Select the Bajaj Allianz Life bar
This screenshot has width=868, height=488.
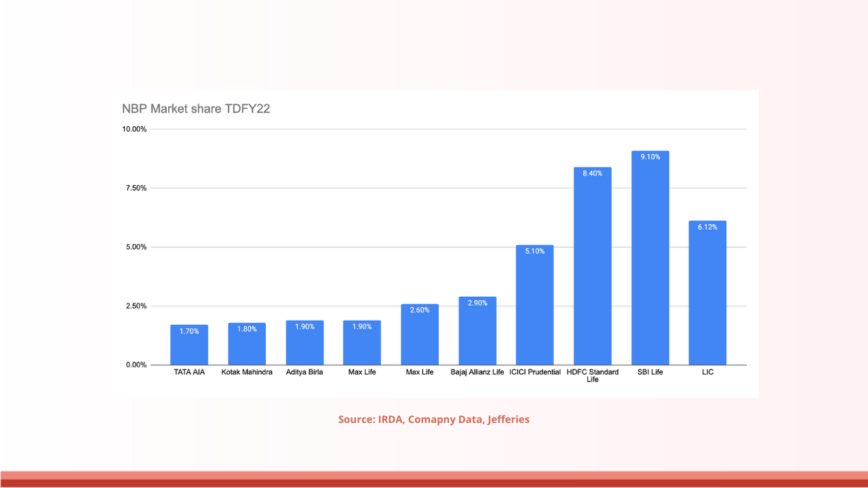pyautogui.click(x=477, y=331)
